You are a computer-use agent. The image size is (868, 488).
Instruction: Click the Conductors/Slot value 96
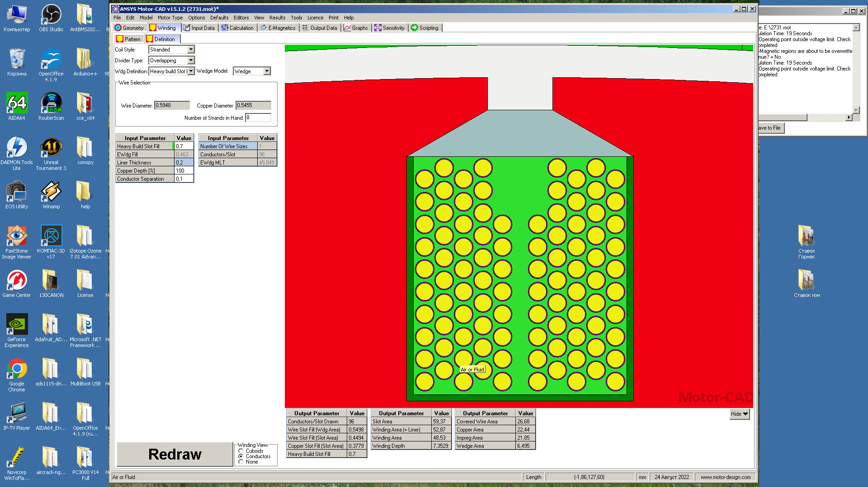(267, 155)
